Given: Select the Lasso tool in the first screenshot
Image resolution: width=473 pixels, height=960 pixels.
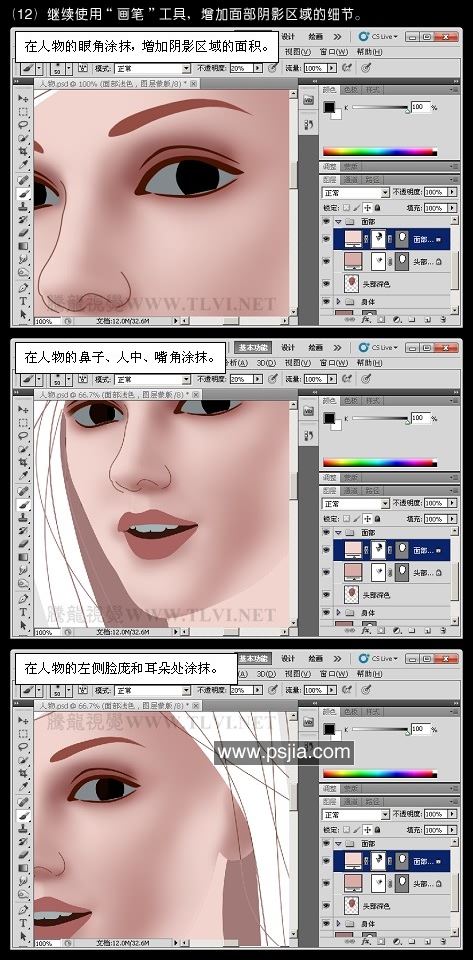Looking at the screenshot, I should (23, 125).
